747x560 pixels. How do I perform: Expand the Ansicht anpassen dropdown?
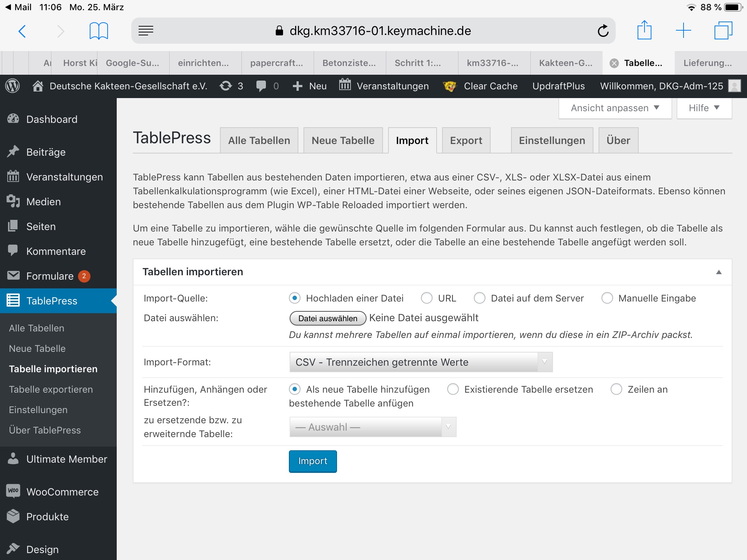(615, 108)
